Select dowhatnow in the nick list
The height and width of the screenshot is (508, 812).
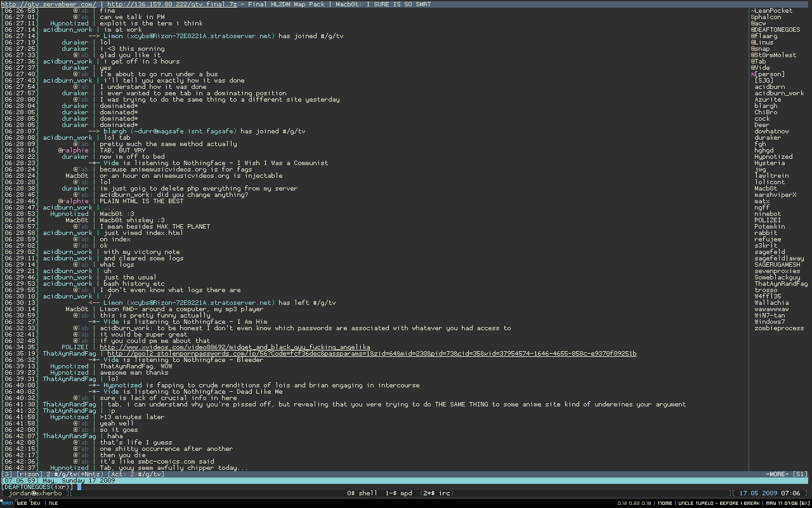pyautogui.click(x=771, y=131)
